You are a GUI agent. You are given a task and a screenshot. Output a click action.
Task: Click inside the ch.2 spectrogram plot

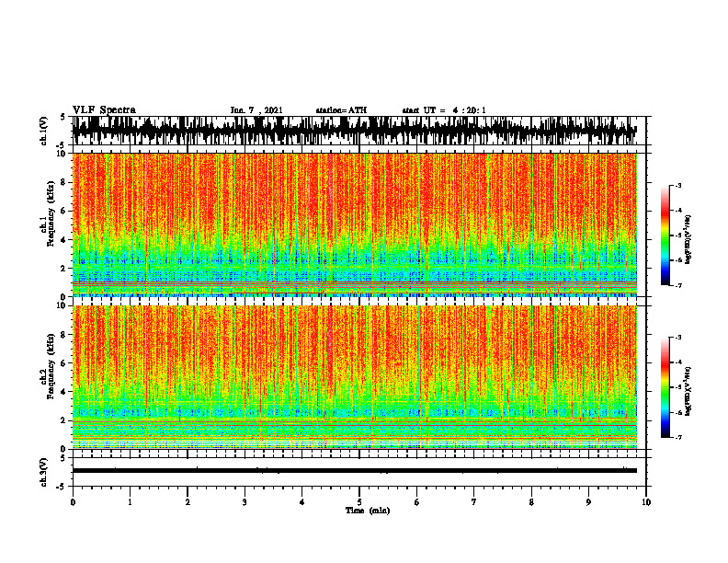point(355,377)
